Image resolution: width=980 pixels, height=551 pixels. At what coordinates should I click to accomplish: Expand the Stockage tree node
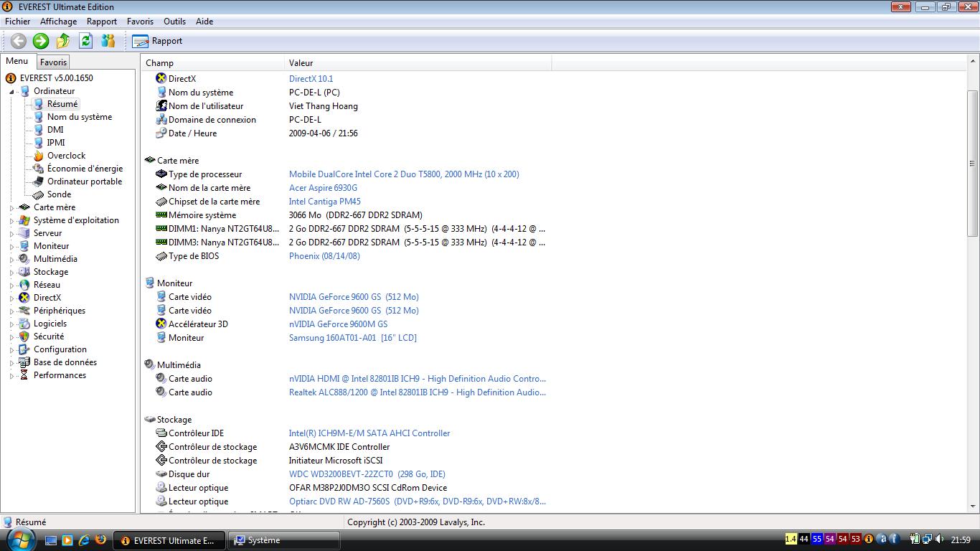point(12,273)
